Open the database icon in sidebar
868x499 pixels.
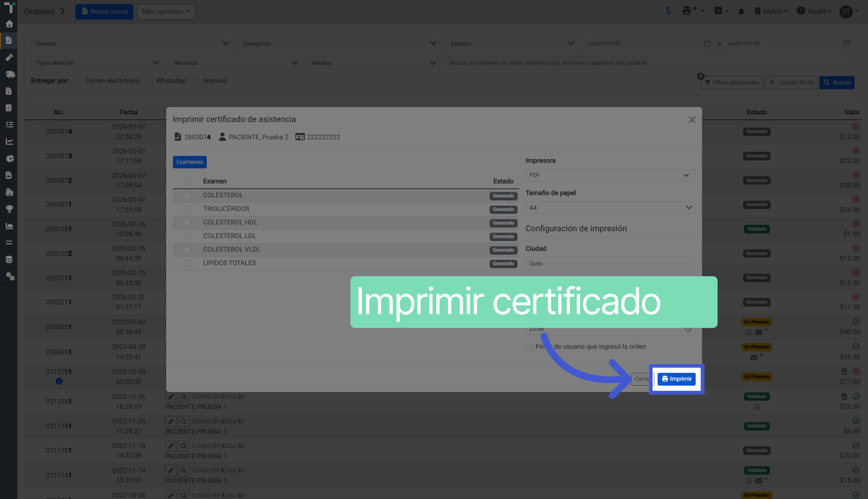tap(9, 259)
